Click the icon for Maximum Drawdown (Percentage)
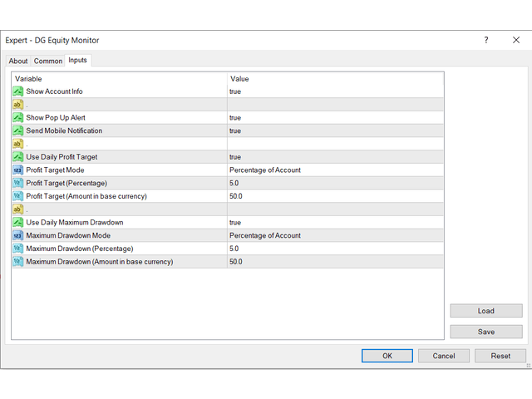 18,249
